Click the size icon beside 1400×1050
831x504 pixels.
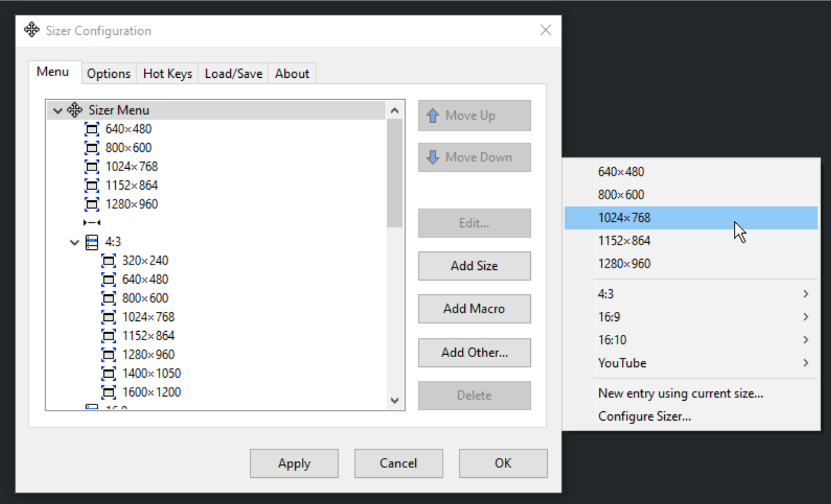click(x=108, y=374)
